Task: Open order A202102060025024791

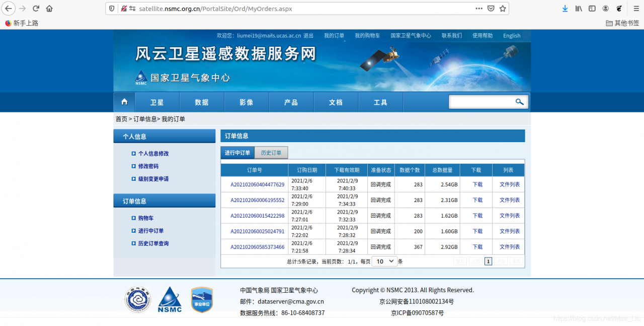Action: point(258,231)
